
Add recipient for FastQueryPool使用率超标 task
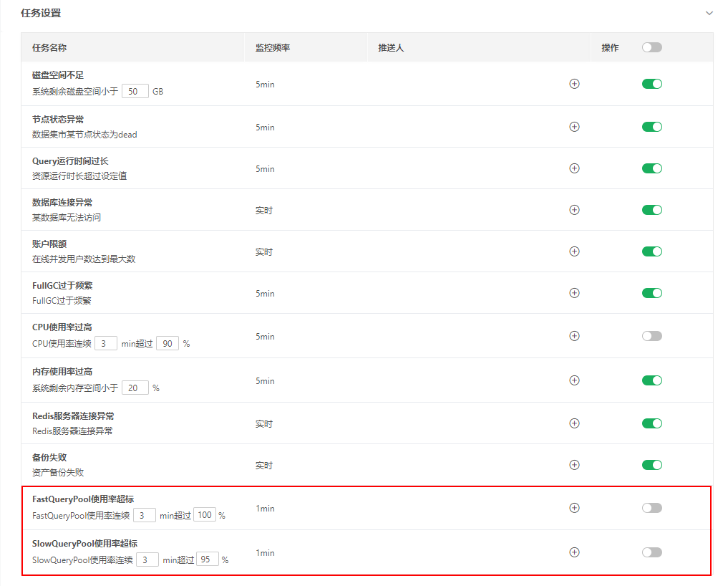(x=574, y=508)
